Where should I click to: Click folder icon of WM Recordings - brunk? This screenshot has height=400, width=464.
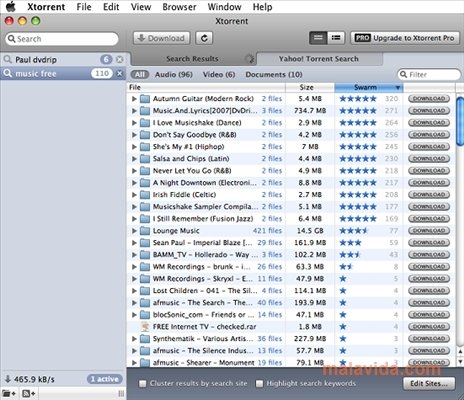(x=145, y=267)
